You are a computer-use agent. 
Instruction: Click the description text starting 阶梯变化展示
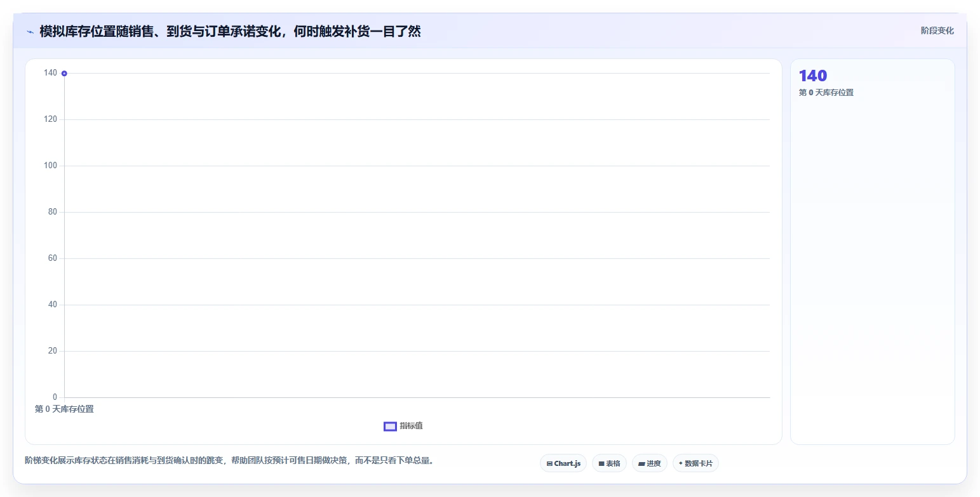pyautogui.click(x=229, y=460)
